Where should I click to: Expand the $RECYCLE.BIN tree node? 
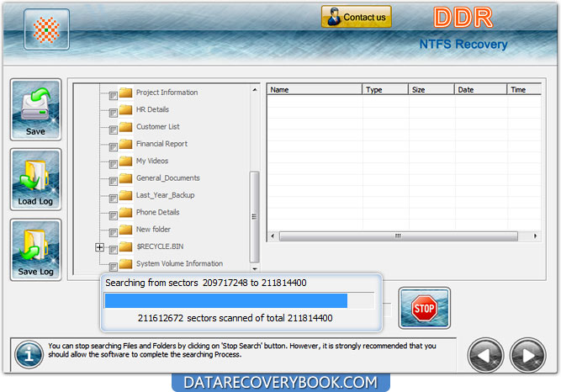[100, 247]
